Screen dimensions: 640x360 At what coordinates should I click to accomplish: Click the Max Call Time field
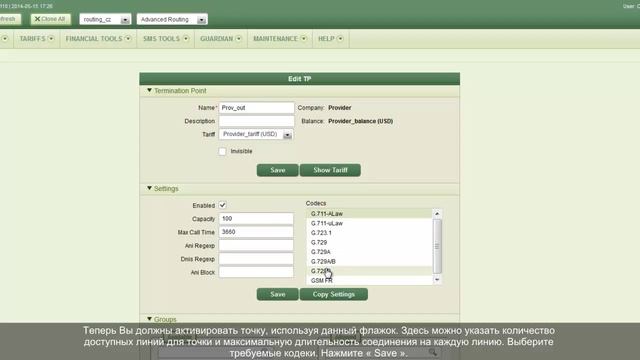point(256,232)
